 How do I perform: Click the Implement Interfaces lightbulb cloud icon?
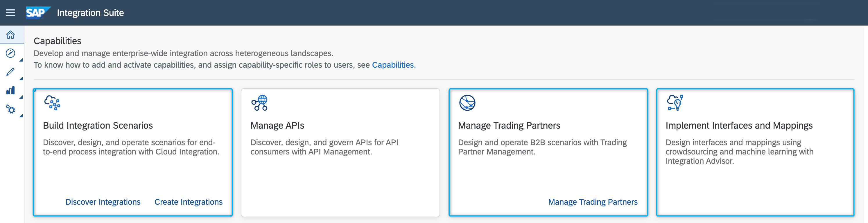click(x=675, y=103)
